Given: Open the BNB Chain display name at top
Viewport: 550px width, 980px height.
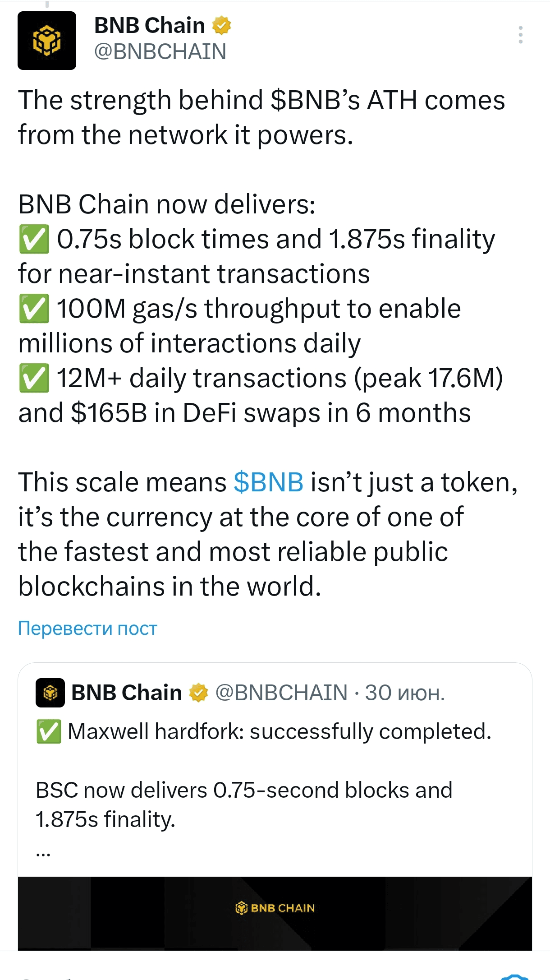Looking at the screenshot, I should pos(150,25).
